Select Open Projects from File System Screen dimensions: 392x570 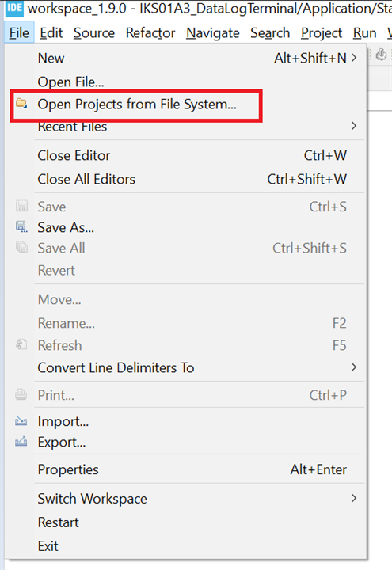pos(136,105)
